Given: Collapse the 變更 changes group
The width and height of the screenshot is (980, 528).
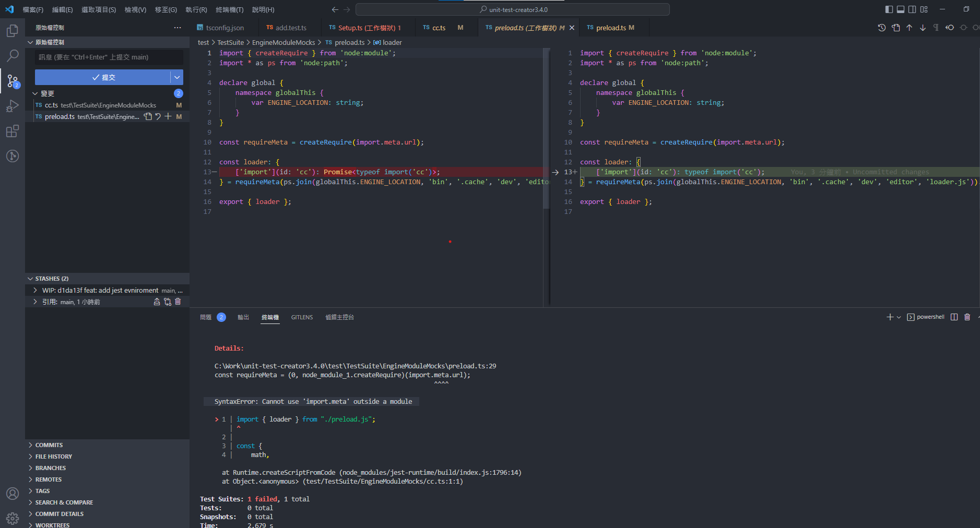Looking at the screenshot, I should point(35,93).
